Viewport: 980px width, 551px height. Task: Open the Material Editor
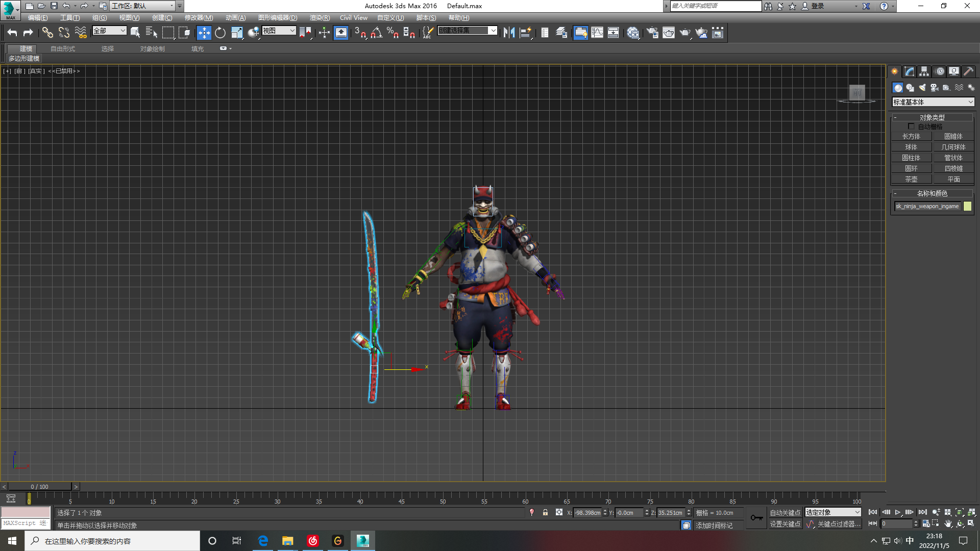click(633, 33)
